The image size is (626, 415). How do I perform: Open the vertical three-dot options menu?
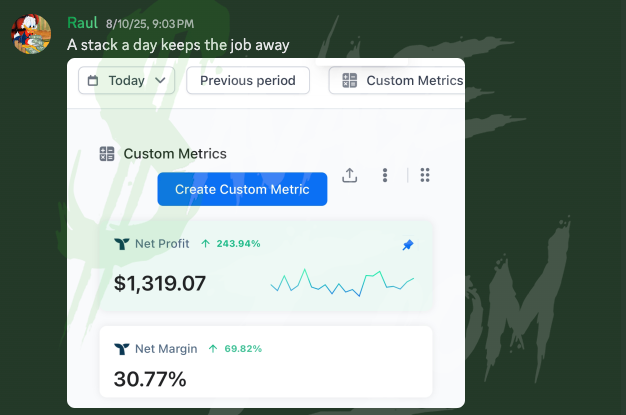pyautogui.click(x=385, y=175)
